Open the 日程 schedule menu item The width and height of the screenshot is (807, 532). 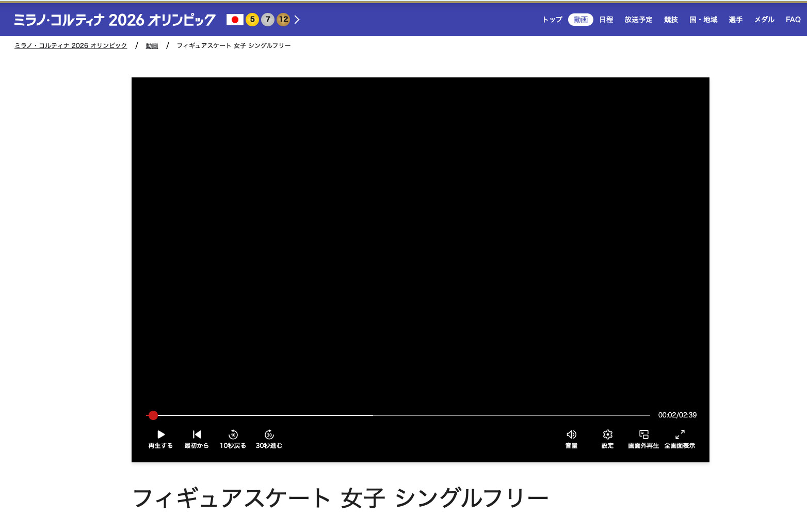coord(606,20)
